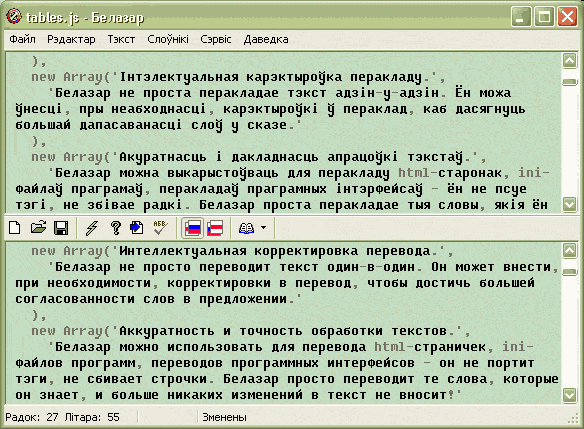Click the upper pane scrollbar thumb
The width and height of the screenshot is (584, 429).
[569, 82]
